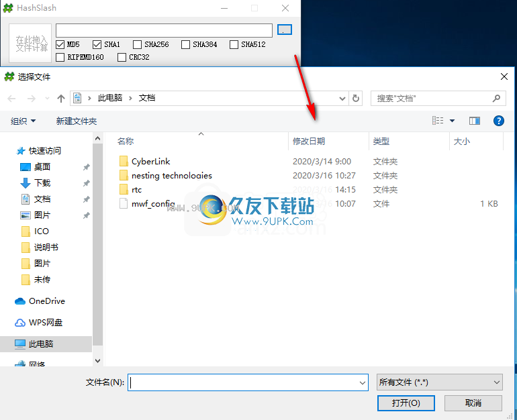Enable the RIPEMD160 checkbox

(x=60, y=57)
